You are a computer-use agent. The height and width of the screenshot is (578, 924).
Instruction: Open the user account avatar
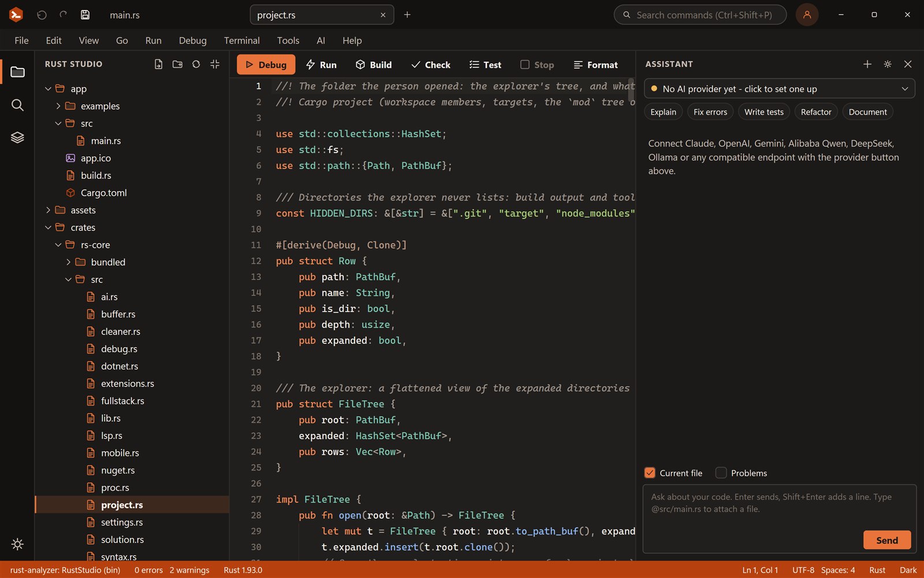pos(807,15)
